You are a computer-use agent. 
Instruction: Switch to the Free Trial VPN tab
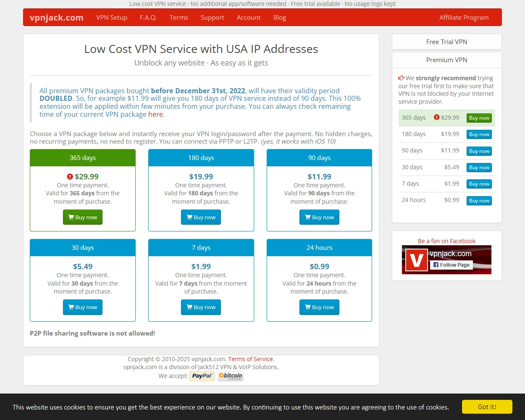coord(446,42)
